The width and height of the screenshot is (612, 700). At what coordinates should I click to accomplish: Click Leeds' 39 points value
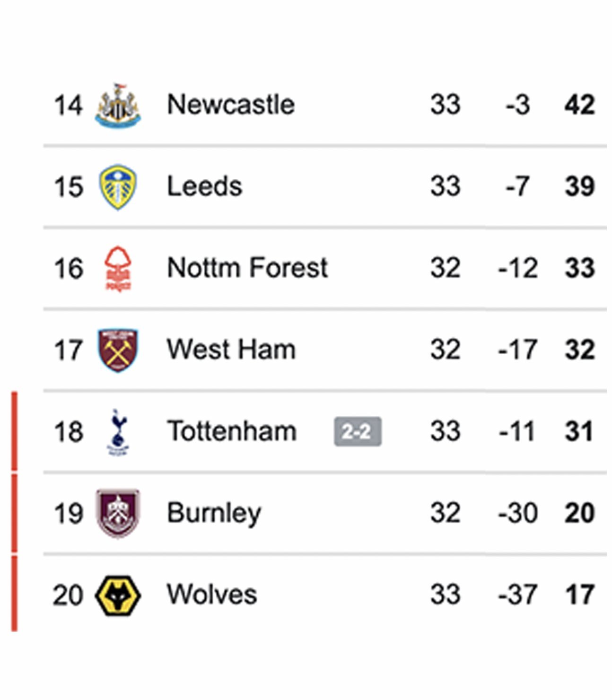579,186
